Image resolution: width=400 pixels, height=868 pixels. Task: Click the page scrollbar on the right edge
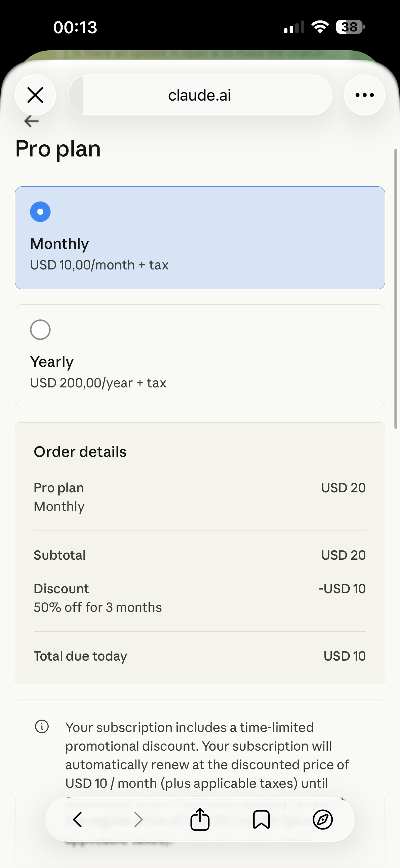[x=396, y=288]
